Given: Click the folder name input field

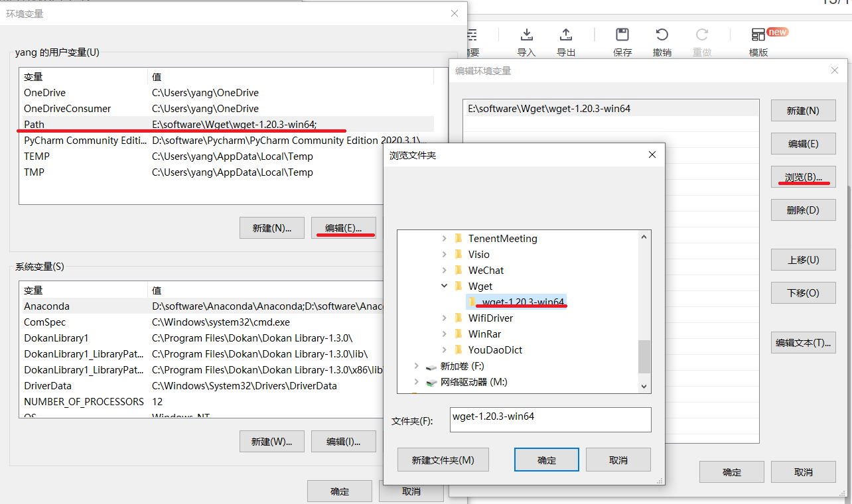Looking at the screenshot, I should coord(550,419).
